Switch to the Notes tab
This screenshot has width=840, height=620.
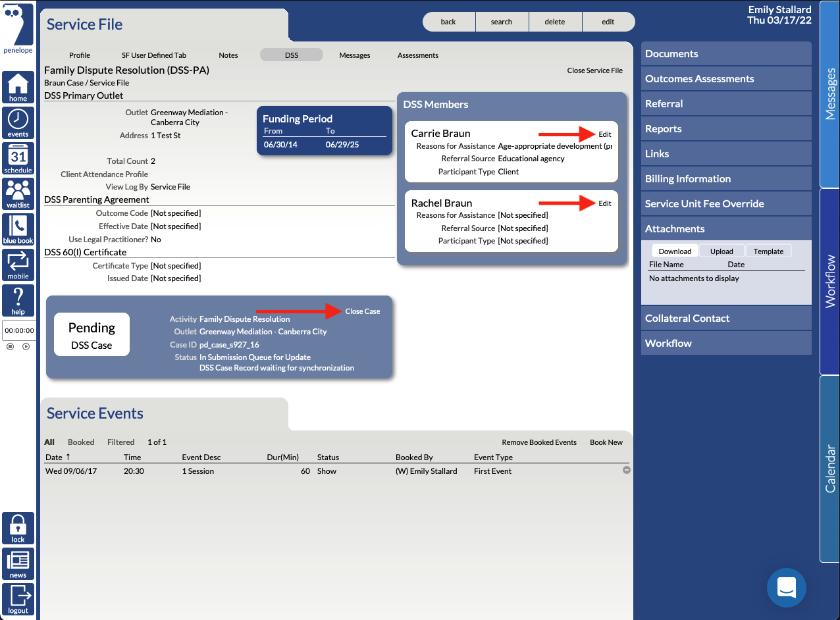(228, 55)
